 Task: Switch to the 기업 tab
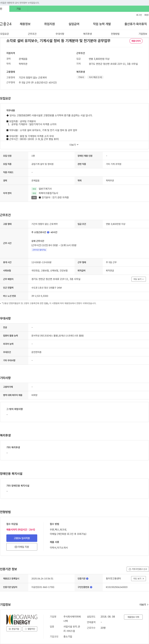click(18, 9)
